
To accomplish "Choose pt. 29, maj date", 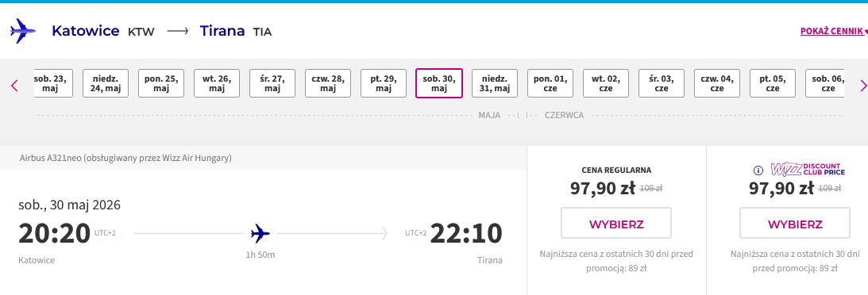I will coord(384,83).
